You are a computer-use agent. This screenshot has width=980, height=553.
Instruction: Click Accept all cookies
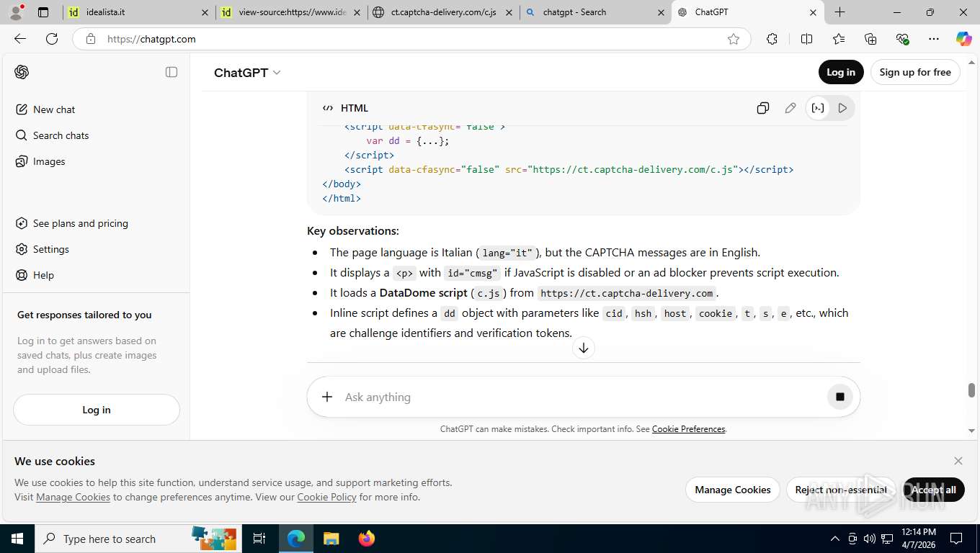pos(934,490)
